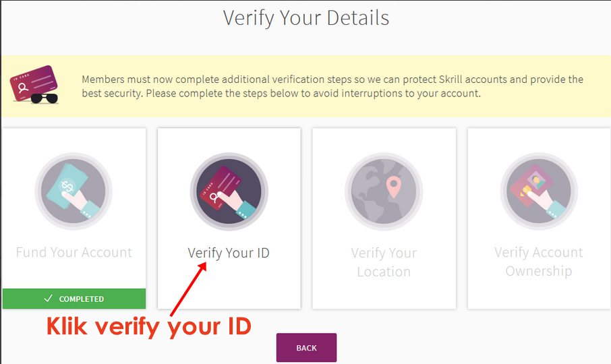Image resolution: width=611 pixels, height=364 pixels.
Task: Choose the "Verify Account Ownership" label
Action: coord(539,262)
